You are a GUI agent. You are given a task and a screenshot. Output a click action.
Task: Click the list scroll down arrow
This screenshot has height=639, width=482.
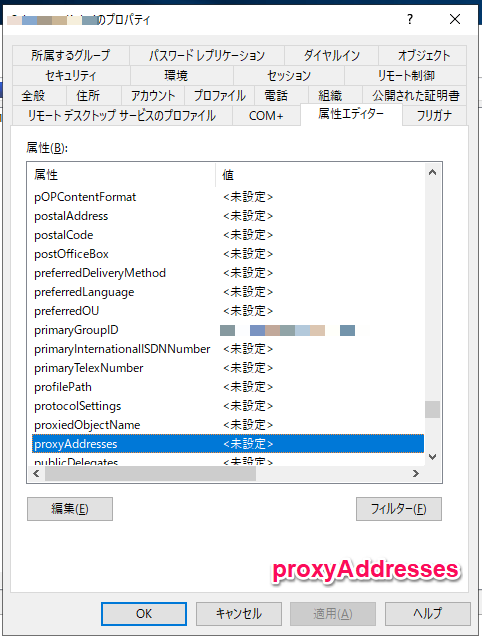point(433,457)
